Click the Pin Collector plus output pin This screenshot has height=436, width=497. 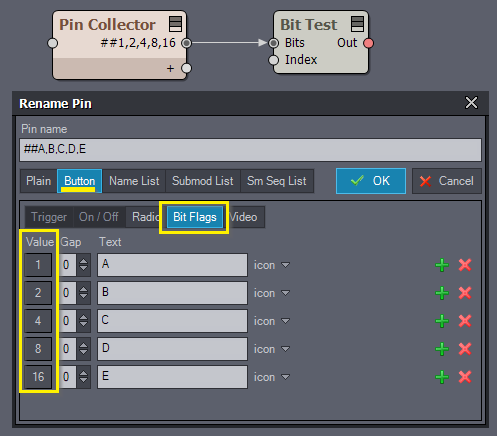click(186, 68)
